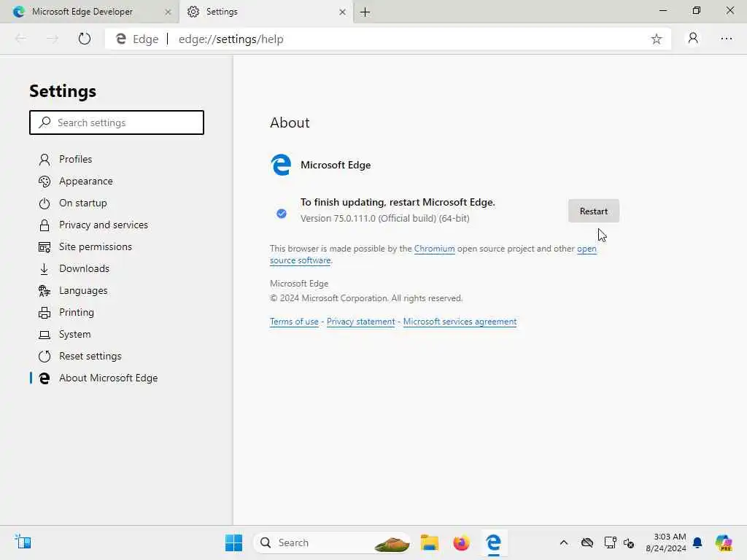Click the Edge icon on the taskbar
The width and height of the screenshot is (747, 560).
tap(494, 542)
